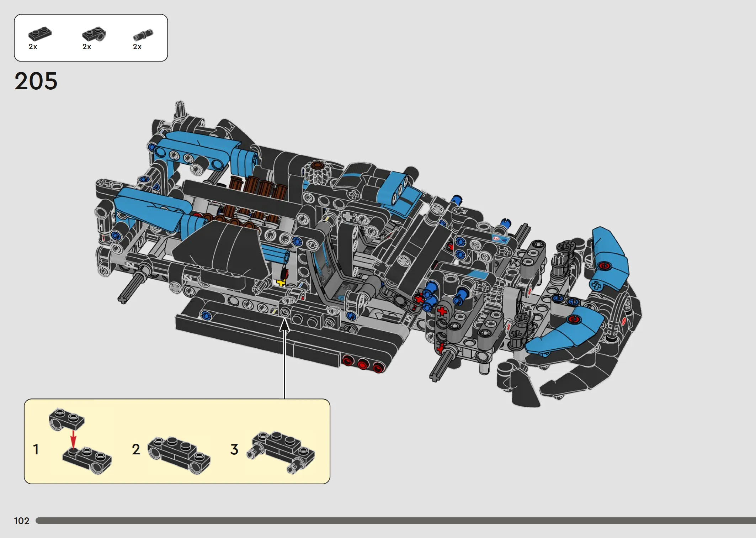This screenshot has width=756, height=538.
Task: Click the 2x label under the axle pin
Action: pyautogui.click(x=137, y=47)
